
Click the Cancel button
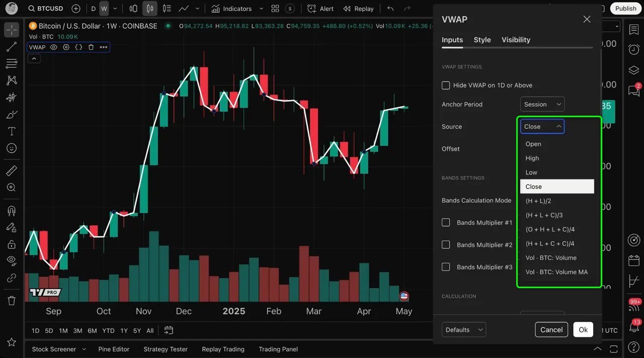[551, 330]
